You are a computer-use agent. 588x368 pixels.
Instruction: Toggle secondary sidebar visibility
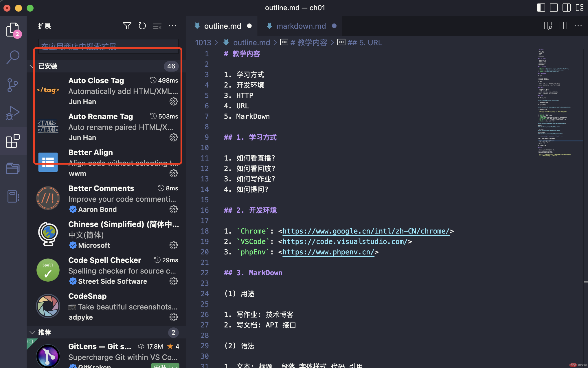point(567,8)
